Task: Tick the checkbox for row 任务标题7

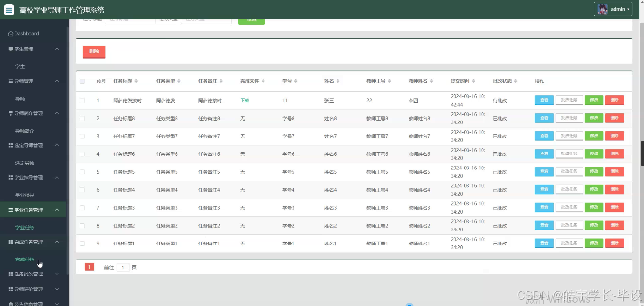Action: 82,136
